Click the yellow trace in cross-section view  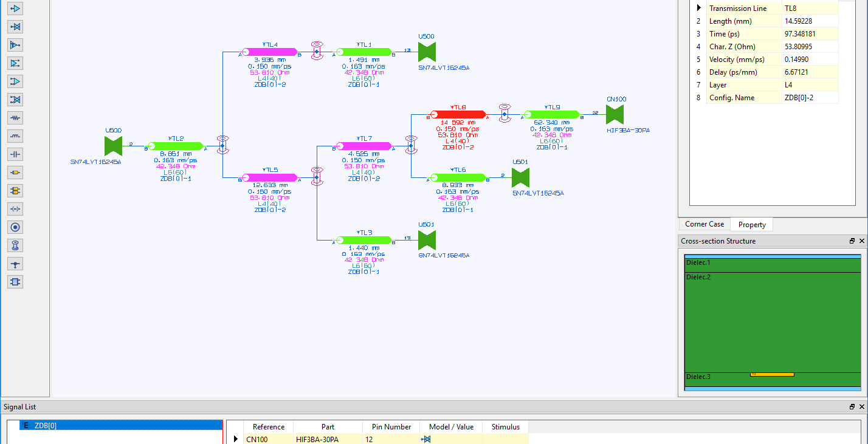tap(772, 374)
